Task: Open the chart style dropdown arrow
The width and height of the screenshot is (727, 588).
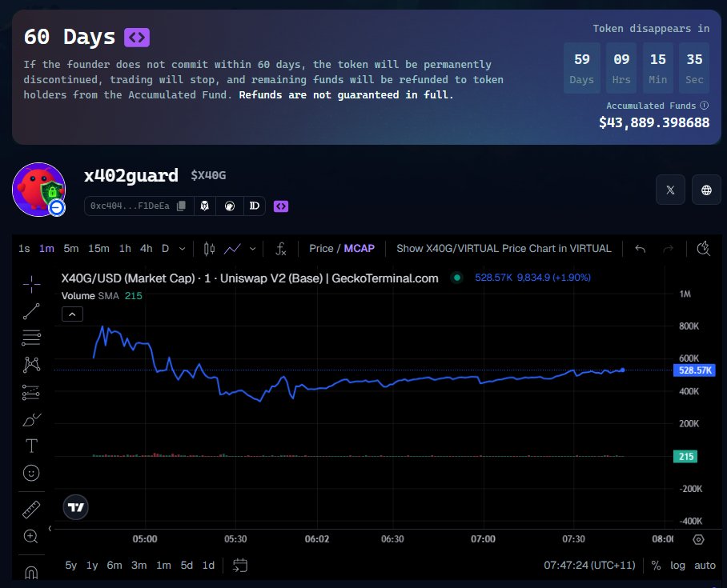Action: [254, 249]
